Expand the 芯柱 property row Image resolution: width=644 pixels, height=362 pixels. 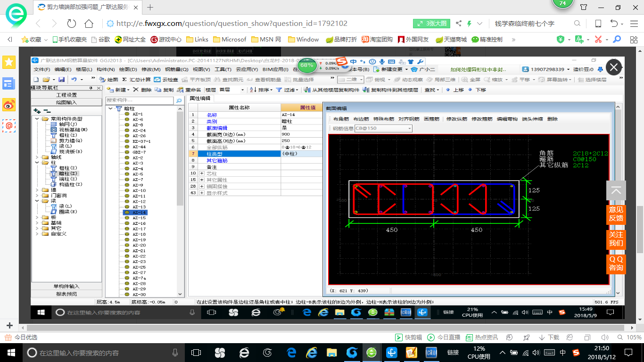point(202,173)
